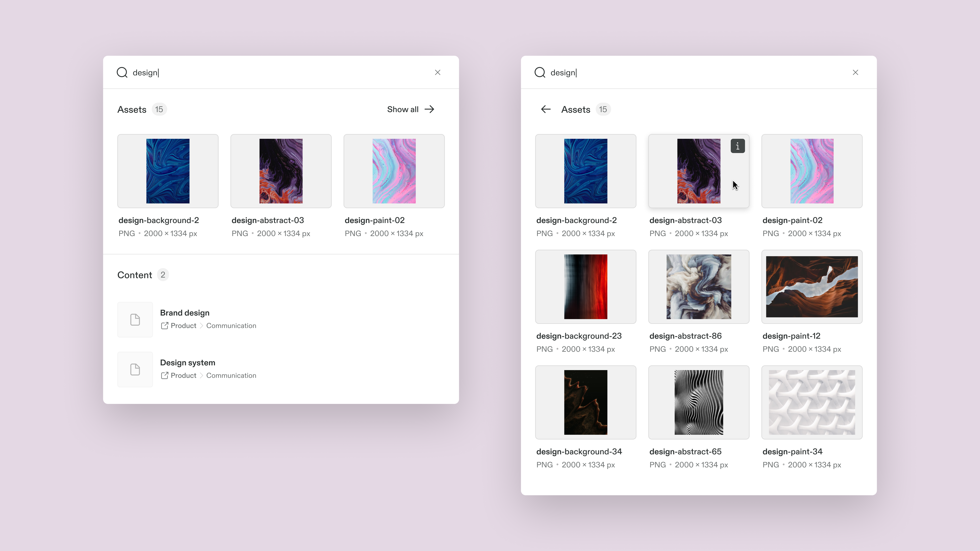Clear search with X in right panel
The height and width of the screenshot is (551, 980).
[x=855, y=72]
